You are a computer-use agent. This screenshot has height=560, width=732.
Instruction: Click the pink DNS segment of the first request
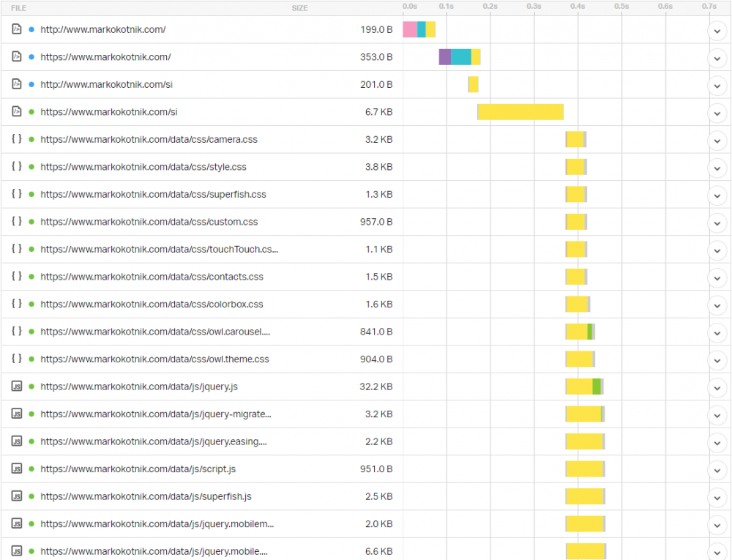pos(410,29)
